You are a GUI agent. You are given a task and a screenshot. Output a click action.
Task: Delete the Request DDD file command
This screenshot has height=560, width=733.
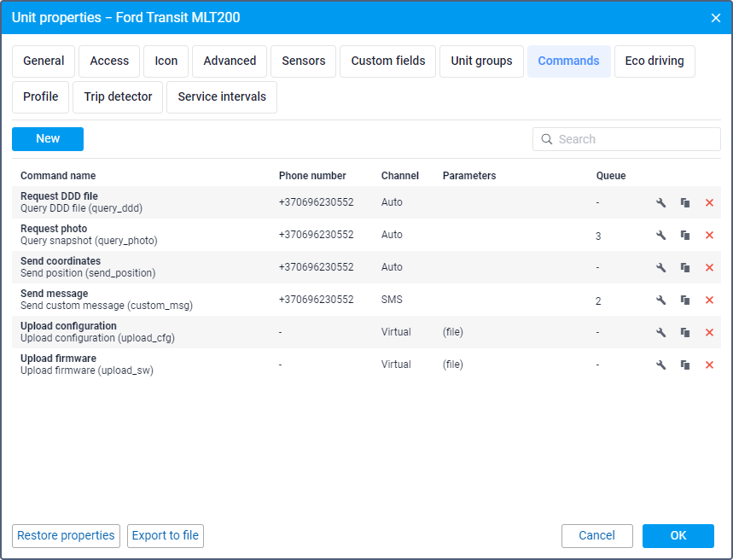coord(709,202)
